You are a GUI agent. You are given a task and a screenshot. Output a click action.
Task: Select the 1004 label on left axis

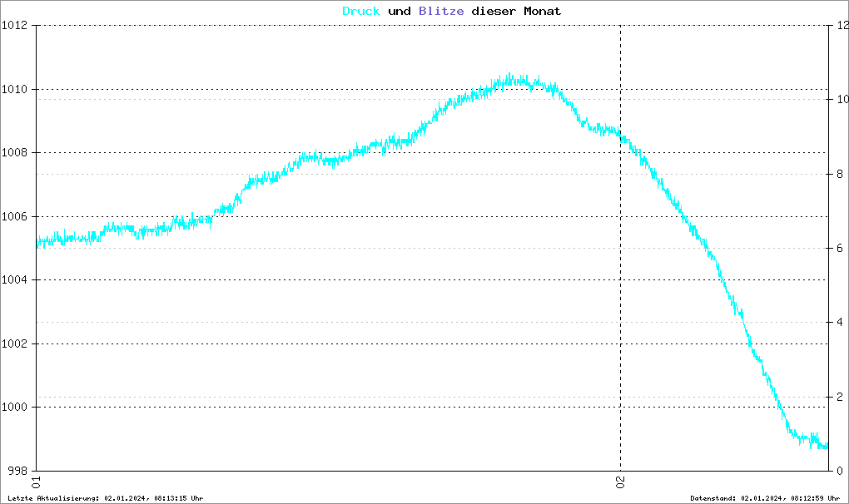click(15, 280)
